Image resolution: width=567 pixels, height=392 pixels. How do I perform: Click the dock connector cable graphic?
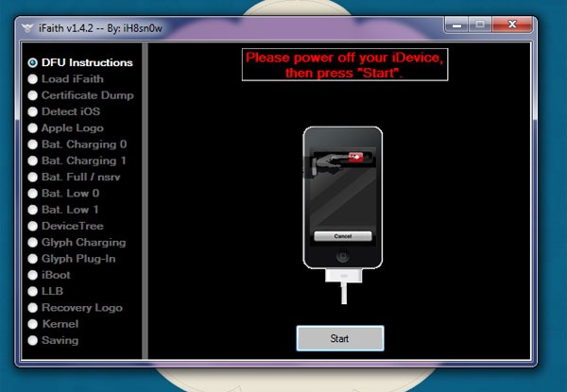(344, 286)
